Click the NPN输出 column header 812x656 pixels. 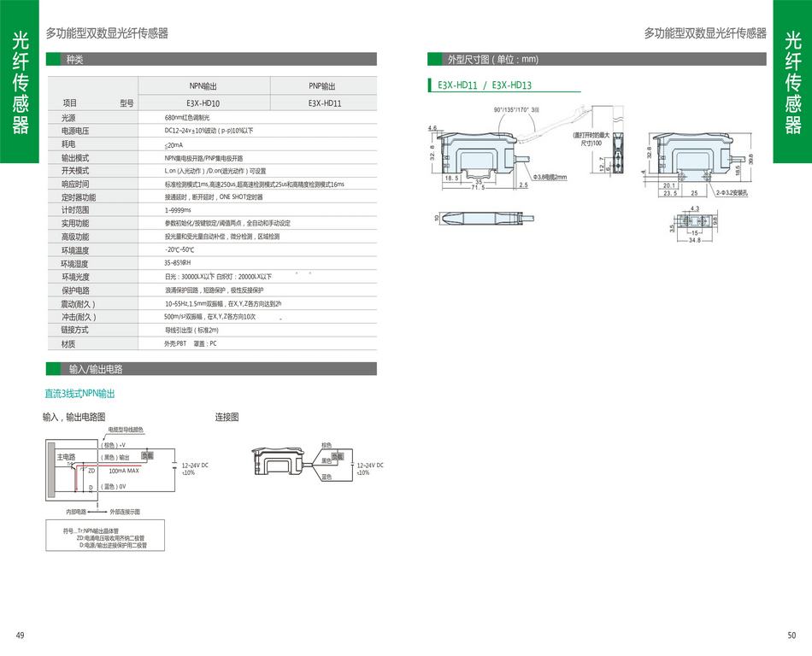tap(203, 86)
